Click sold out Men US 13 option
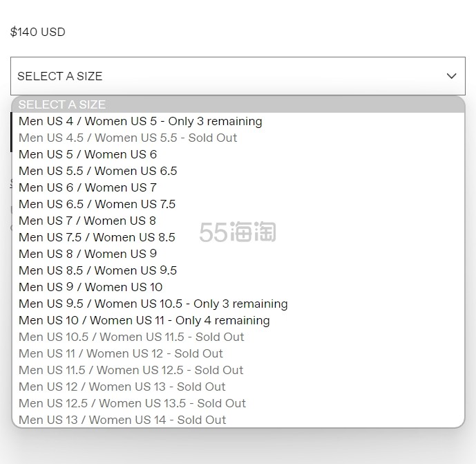476x464 pixels. pos(122,420)
